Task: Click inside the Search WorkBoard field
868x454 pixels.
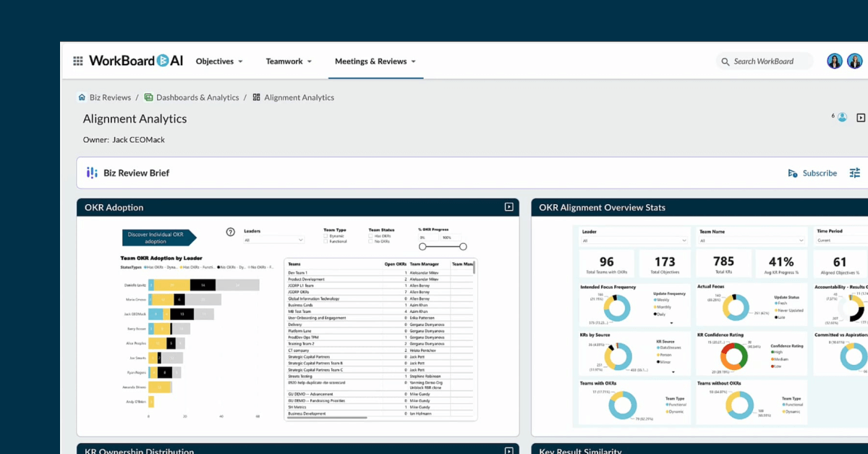Action: click(763, 62)
